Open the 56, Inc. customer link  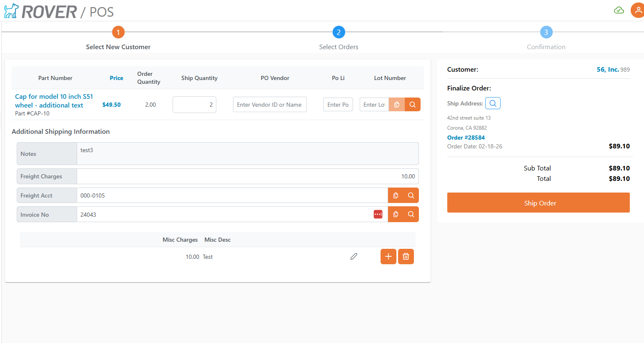pos(607,70)
